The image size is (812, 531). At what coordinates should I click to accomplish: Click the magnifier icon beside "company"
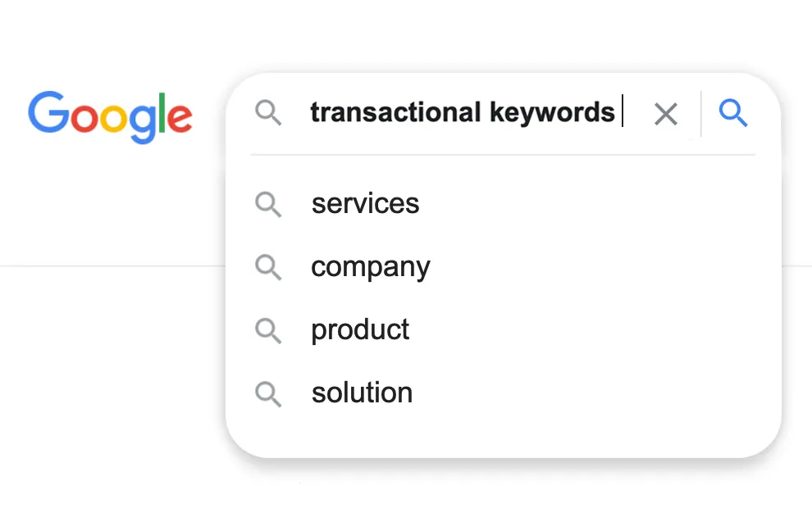[x=268, y=267]
